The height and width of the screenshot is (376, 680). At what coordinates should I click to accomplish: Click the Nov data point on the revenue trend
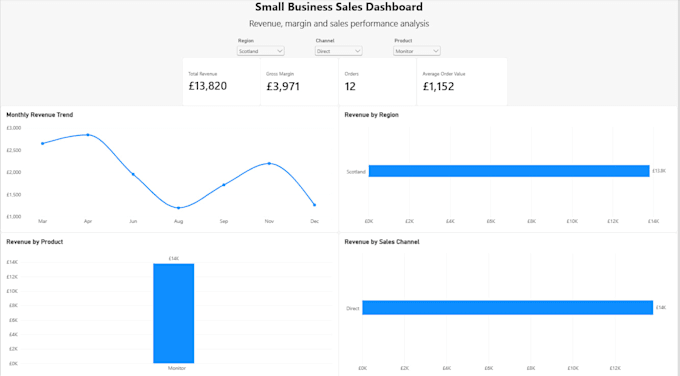click(269, 163)
